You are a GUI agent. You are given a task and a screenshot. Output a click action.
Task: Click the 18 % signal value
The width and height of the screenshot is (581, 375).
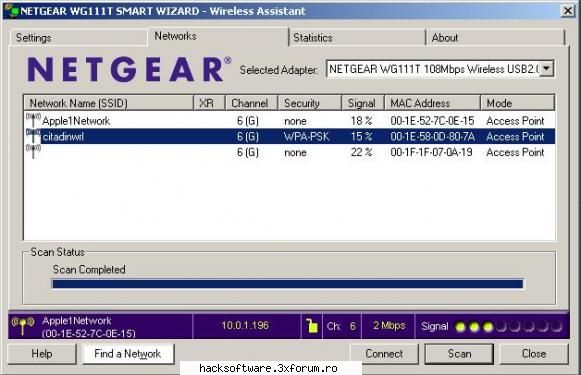(x=361, y=121)
